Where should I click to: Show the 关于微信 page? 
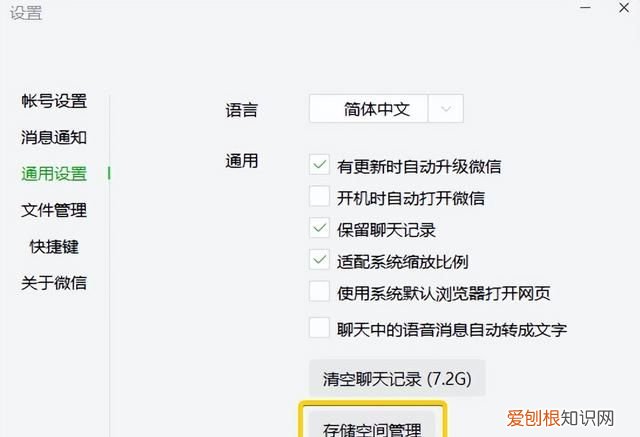coord(54,283)
